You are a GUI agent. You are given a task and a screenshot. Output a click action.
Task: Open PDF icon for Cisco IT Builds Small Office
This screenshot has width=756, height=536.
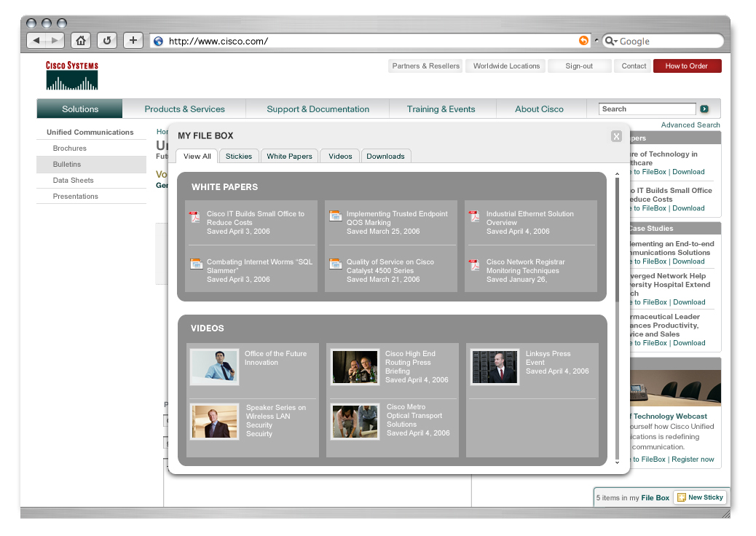(194, 217)
